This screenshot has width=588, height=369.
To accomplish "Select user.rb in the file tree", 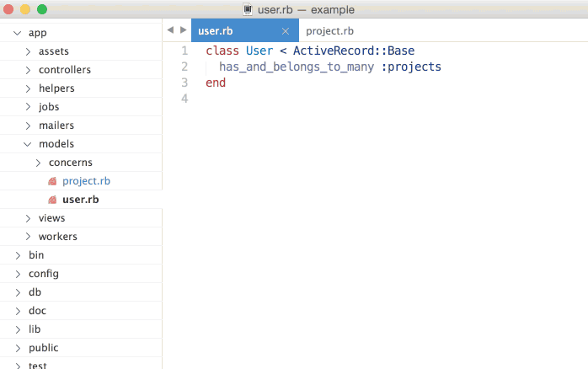I will pos(81,200).
